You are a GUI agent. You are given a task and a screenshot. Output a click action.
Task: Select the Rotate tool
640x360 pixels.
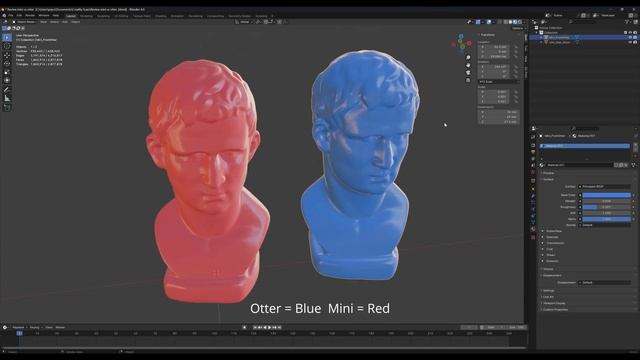click(7, 64)
